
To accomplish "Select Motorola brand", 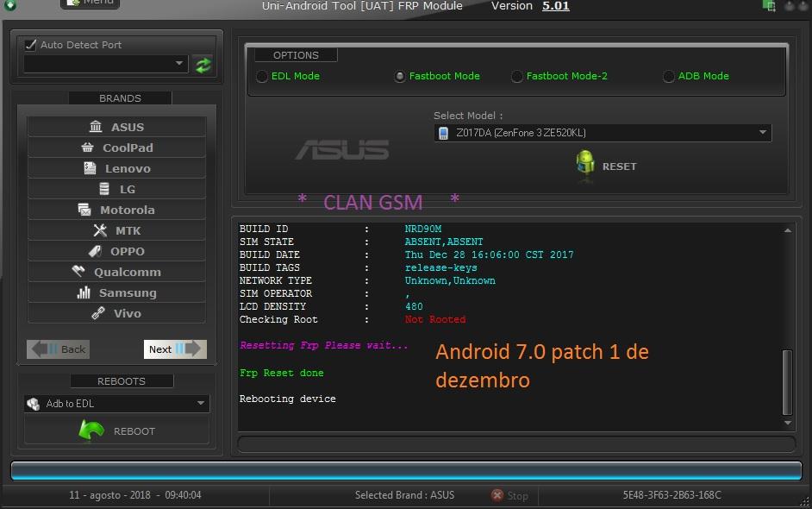I will (x=116, y=210).
